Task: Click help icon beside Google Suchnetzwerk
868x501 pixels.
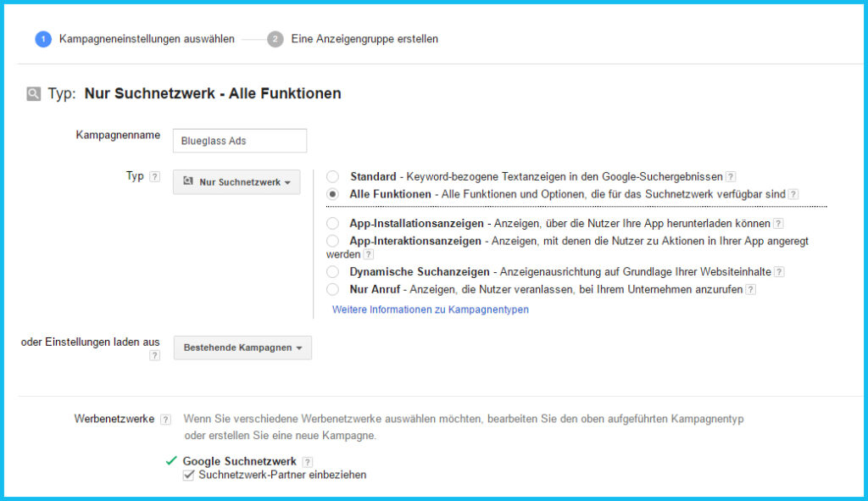Action: click(x=308, y=462)
